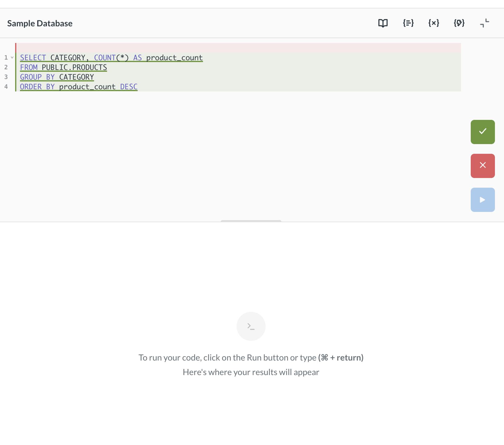Image resolution: width=504 pixels, height=445 pixels.
Task: Click the COUNT function in line 1
Action: pyautogui.click(x=105, y=58)
